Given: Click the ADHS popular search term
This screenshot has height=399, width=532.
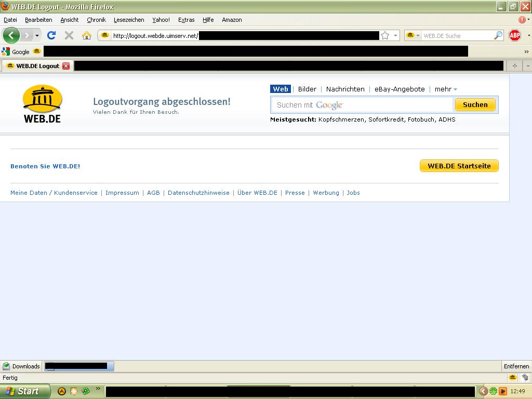Looking at the screenshot, I should 447,119.
